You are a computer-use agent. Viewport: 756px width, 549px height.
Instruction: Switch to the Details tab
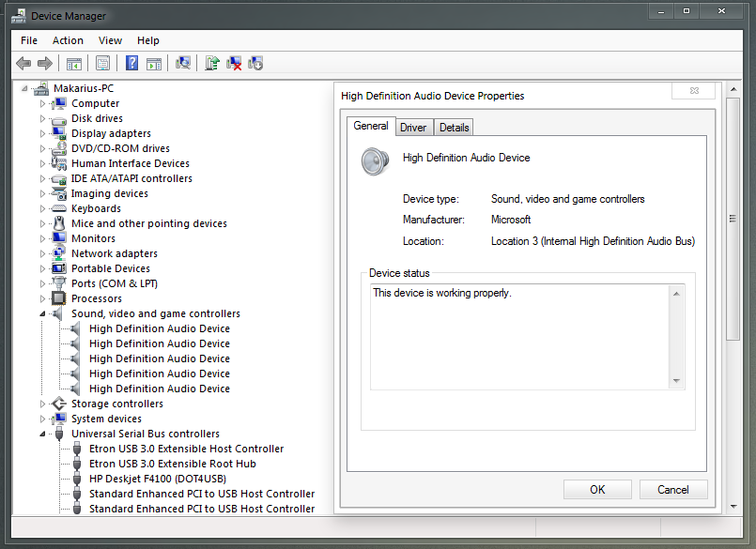[454, 128]
